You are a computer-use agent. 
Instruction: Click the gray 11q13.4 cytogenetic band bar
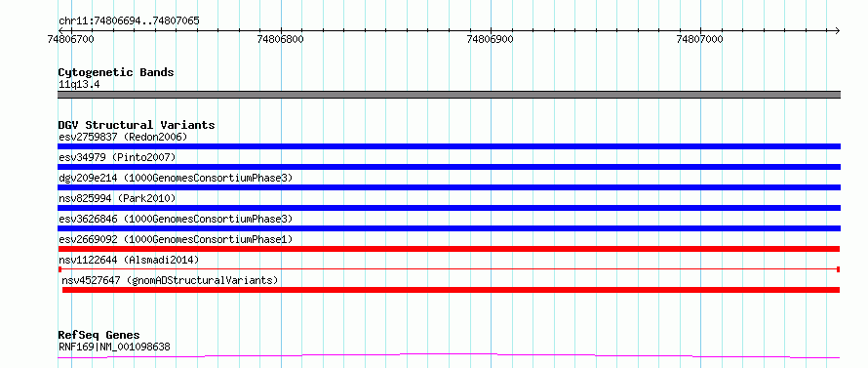coord(449,95)
